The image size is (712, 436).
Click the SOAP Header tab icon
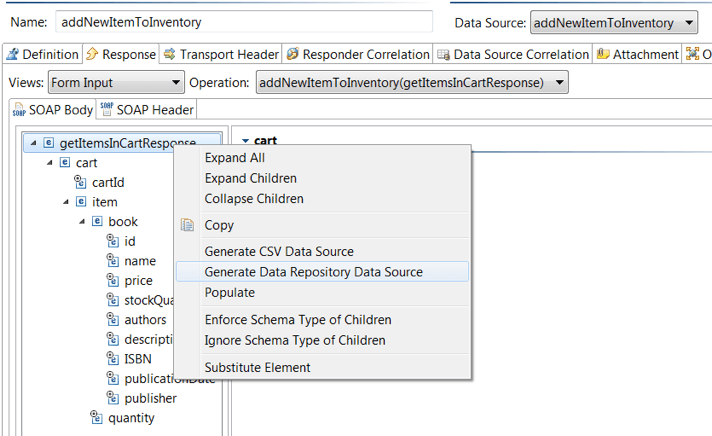coord(107,109)
